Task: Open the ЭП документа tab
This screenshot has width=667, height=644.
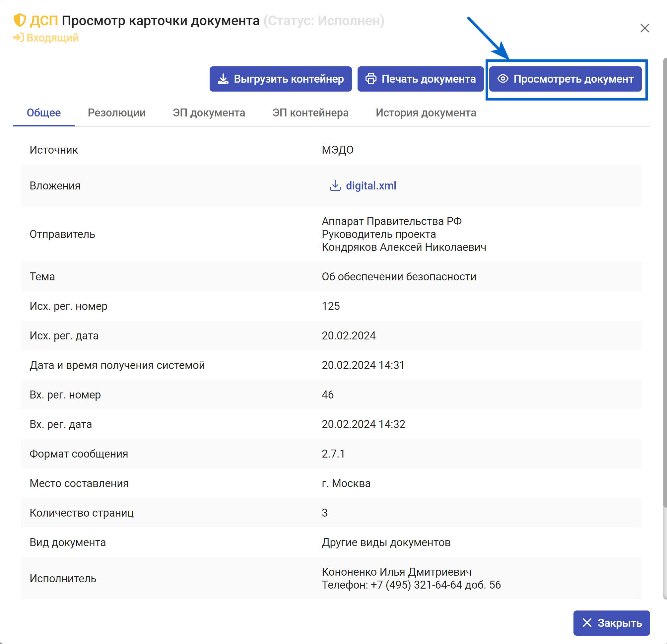Action: pyautogui.click(x=209, y=113)
